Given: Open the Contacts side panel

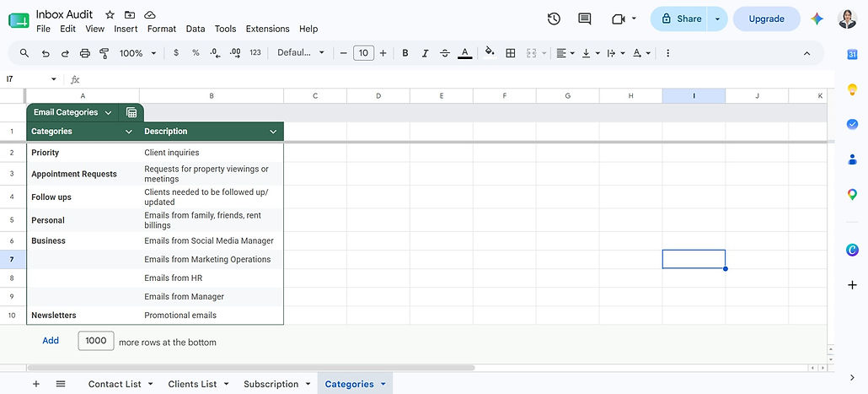Looking at the screenshot, I should (x=853, y=159).
